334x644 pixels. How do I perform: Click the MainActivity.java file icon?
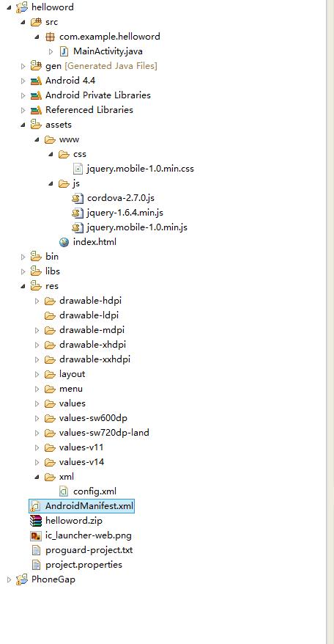coord(64,51)
